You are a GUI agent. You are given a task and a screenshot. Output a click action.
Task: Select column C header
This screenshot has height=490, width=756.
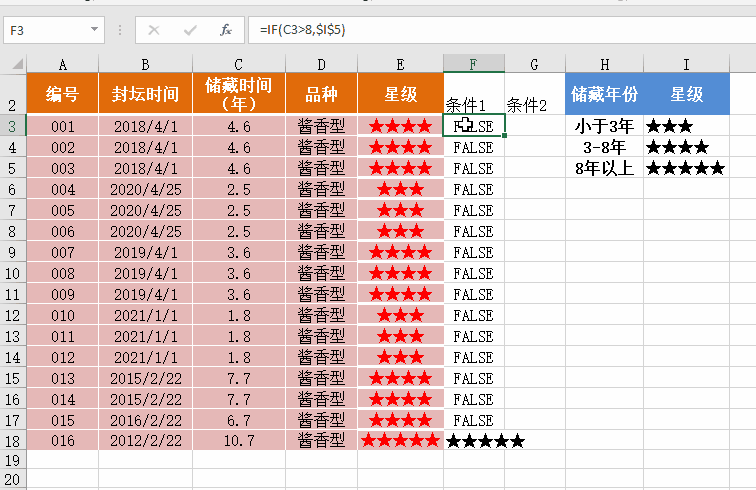tap(239, 64)
